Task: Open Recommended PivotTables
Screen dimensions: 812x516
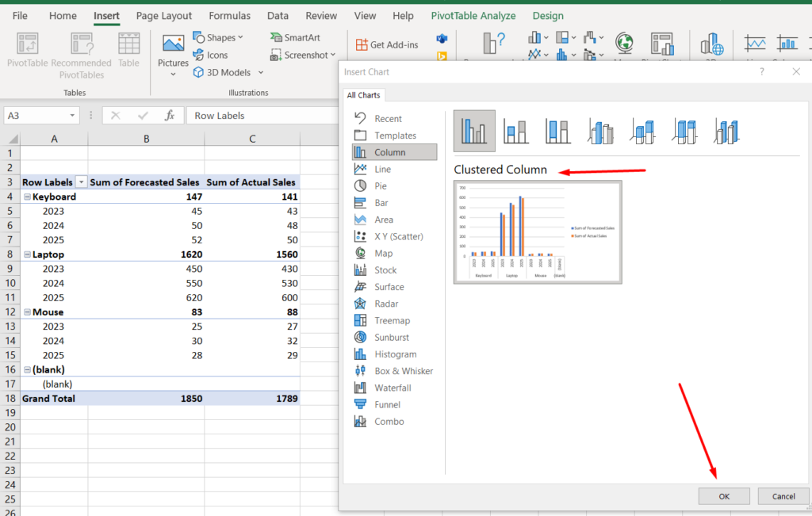Action: click(82, 56)
